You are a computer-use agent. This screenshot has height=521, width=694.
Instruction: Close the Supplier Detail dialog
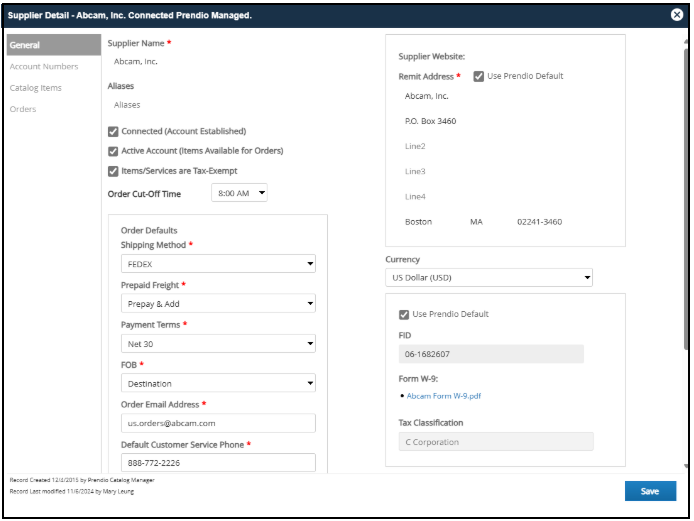676,15
